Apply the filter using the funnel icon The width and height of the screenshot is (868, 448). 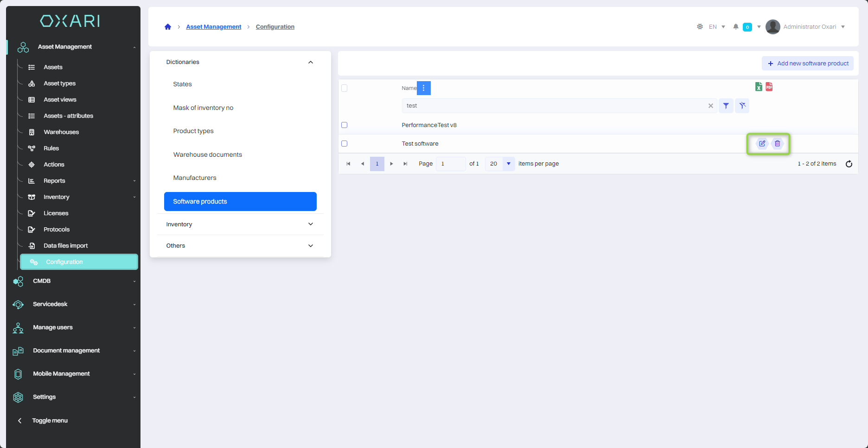[726, 106]
